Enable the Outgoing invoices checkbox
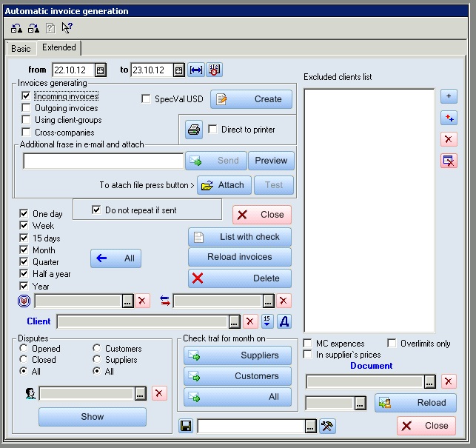The image size is (476, 448). click(27, 108)
